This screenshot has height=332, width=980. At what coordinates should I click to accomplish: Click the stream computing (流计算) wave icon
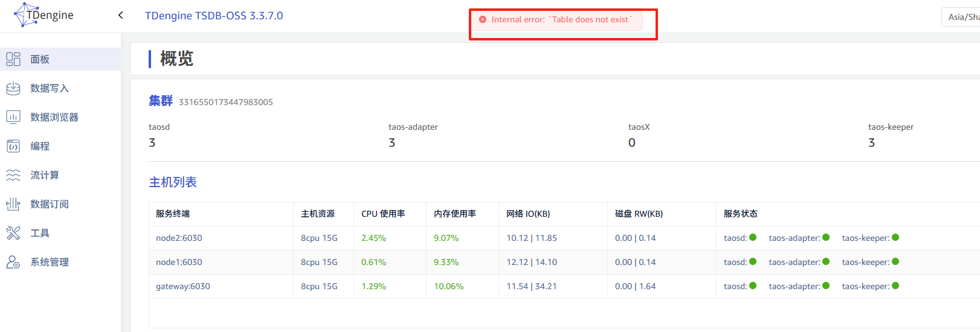13,175
